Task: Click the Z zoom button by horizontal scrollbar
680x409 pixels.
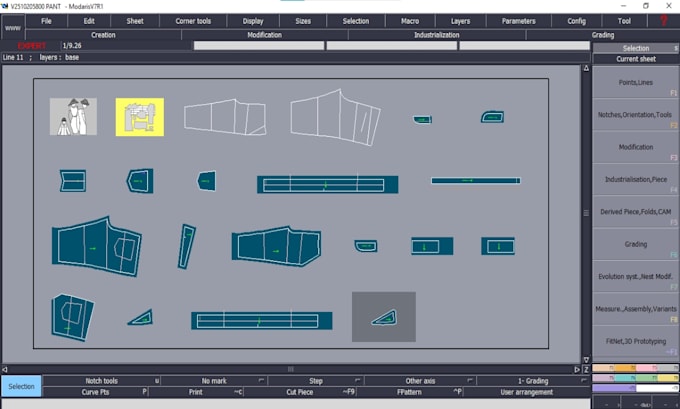Action: (x=586, y=370)
